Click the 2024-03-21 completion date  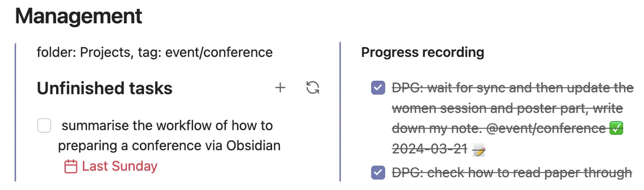(x=429, y=149)
